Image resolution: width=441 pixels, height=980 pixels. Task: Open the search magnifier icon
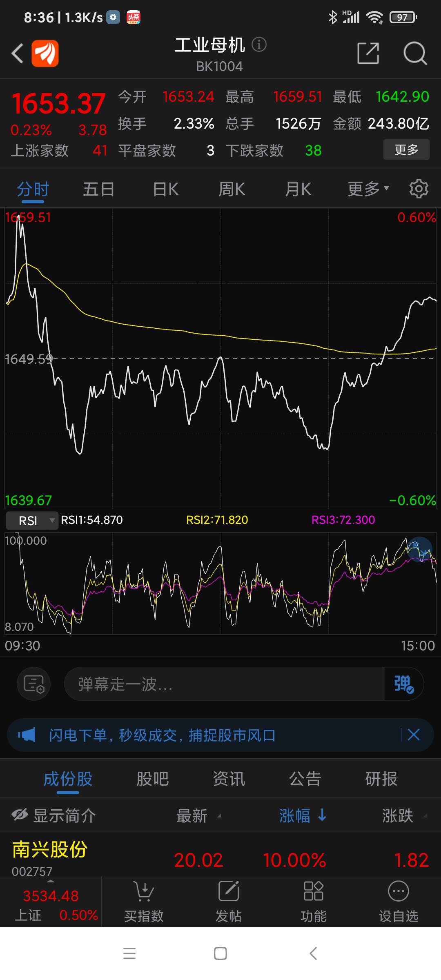[415, 53]
